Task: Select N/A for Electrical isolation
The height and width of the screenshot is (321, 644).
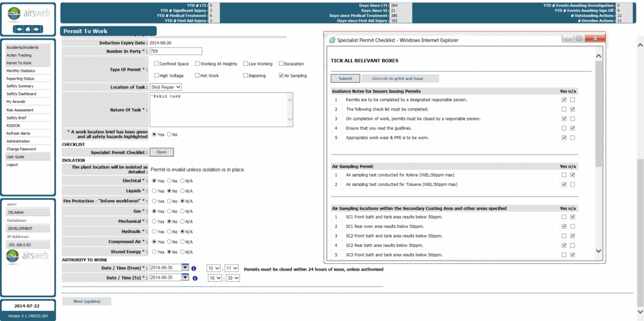Action: point(183,180)
